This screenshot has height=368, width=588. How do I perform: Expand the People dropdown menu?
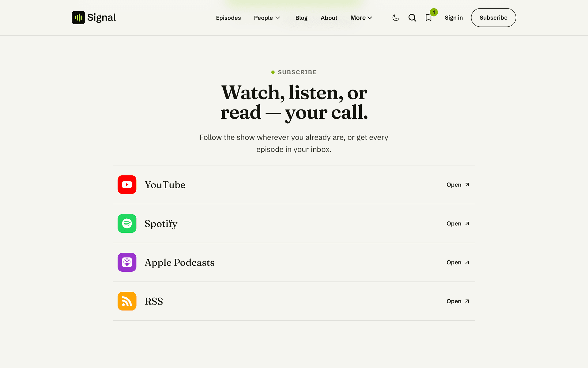coord(267,18)
